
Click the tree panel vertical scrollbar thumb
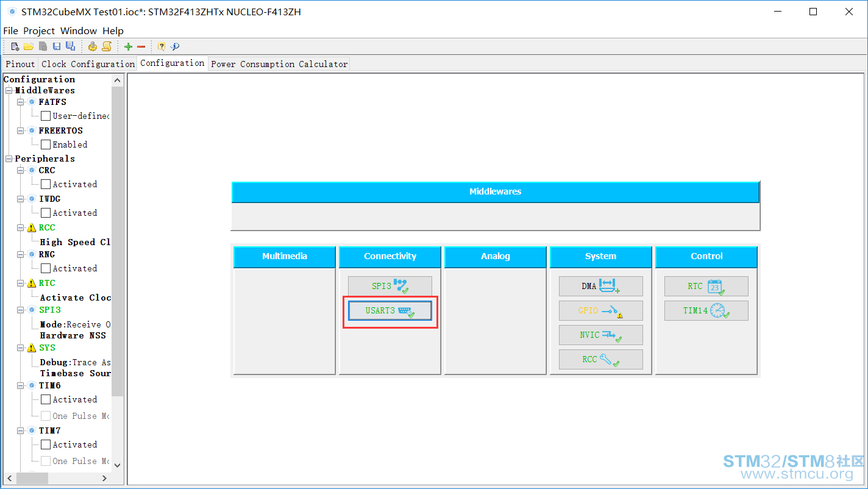[118, 241]
